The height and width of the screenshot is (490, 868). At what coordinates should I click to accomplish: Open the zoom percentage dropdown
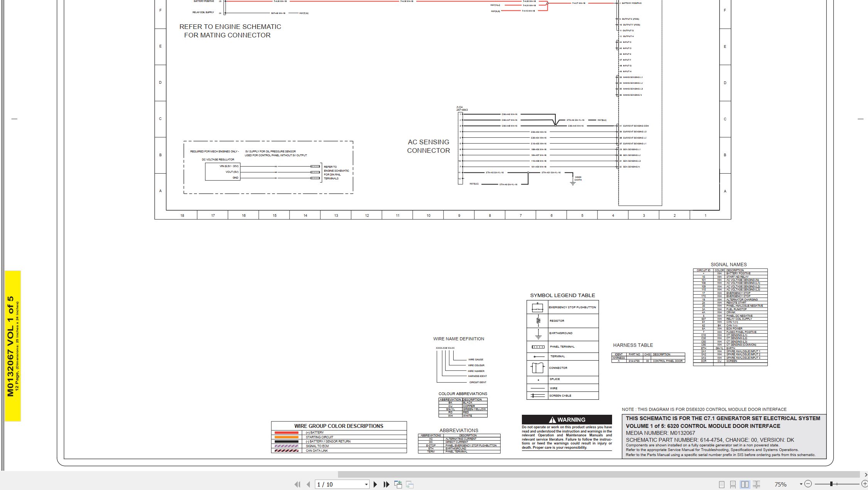point(801,484)
